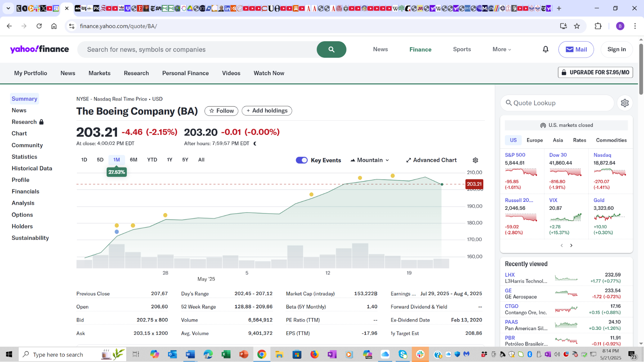Open chart settings gear icon
The height and width of the screenshot is (362, 644).
pos(475,160)
